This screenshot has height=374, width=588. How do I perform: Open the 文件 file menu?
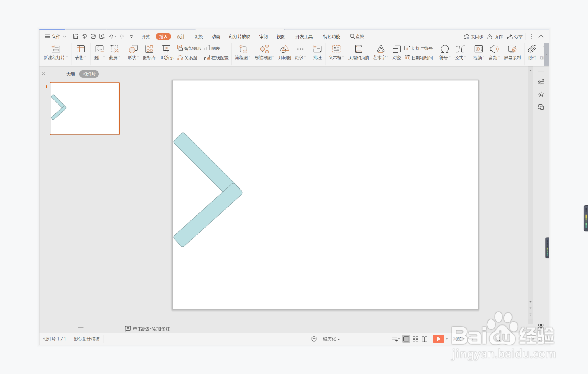[52, 37]
